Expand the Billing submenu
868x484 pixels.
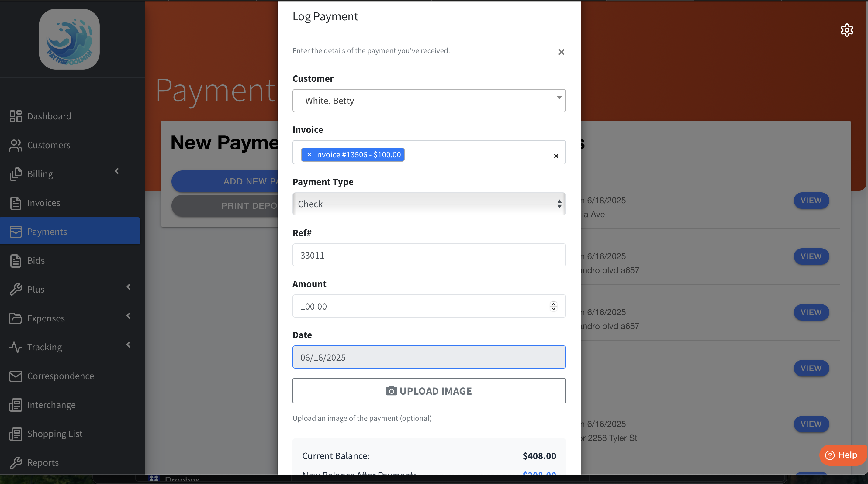click(116, 171)
